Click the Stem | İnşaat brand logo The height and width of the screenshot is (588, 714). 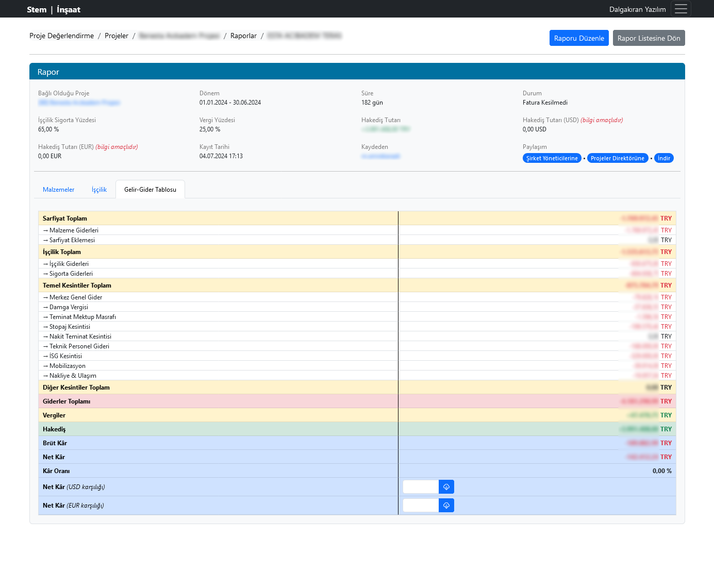pos(54,9)
